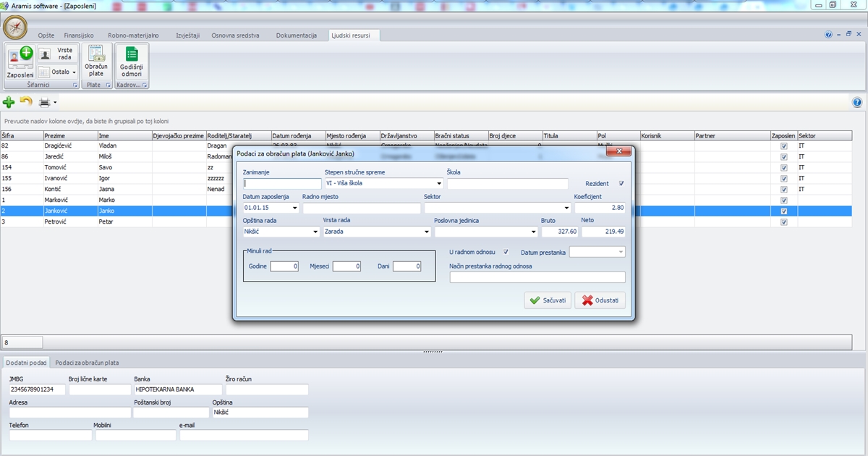Image resolution: width=868 pixels, height=456 pixels.
Task: Click the compass application menu orb
Action: pyautogui.click(x=14, y=28)
